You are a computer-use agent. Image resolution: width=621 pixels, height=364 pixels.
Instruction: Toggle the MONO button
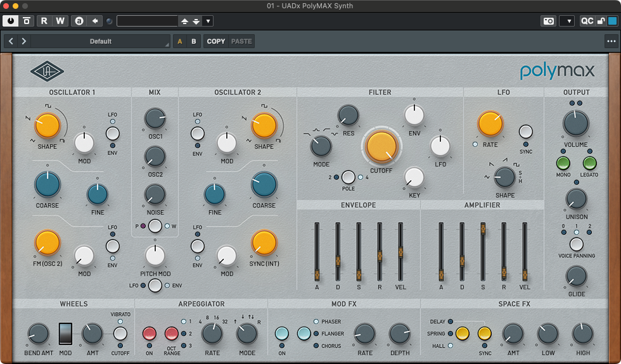(563, 163)
